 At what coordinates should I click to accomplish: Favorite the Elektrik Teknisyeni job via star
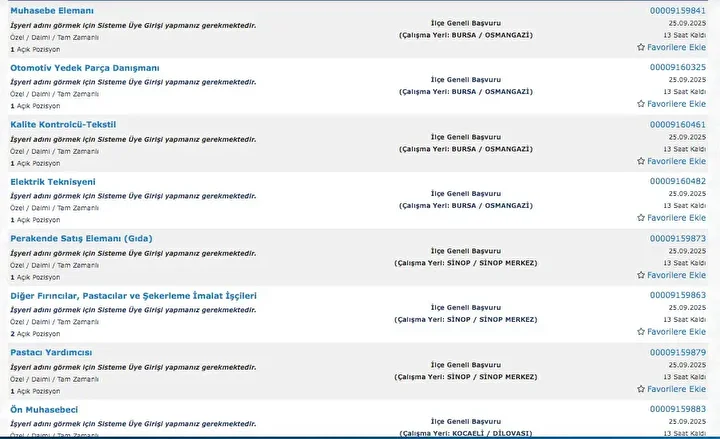pos(641,218)
